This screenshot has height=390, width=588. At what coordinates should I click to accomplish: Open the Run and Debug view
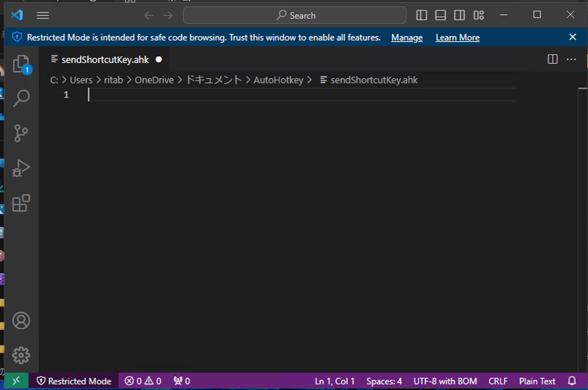(x=21, y=168)
